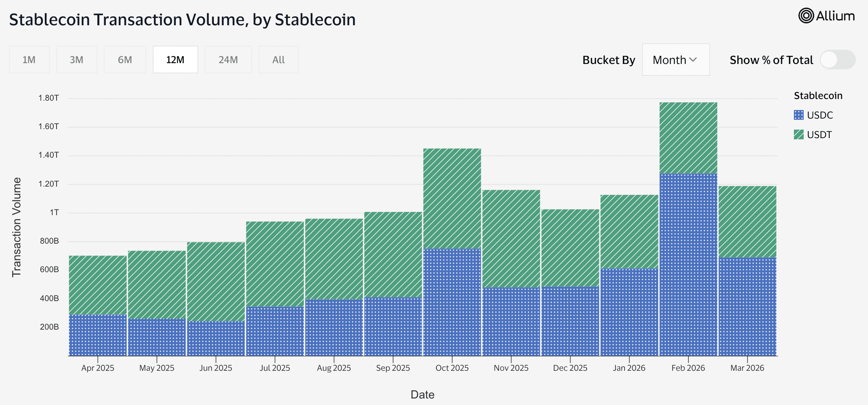Select the 1M time range tab
Screen dimensions: 868x405
[29, 60]
